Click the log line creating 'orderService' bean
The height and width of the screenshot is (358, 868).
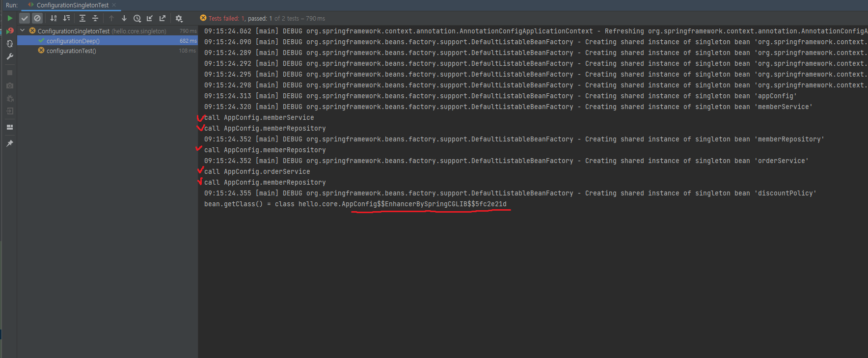506,161
